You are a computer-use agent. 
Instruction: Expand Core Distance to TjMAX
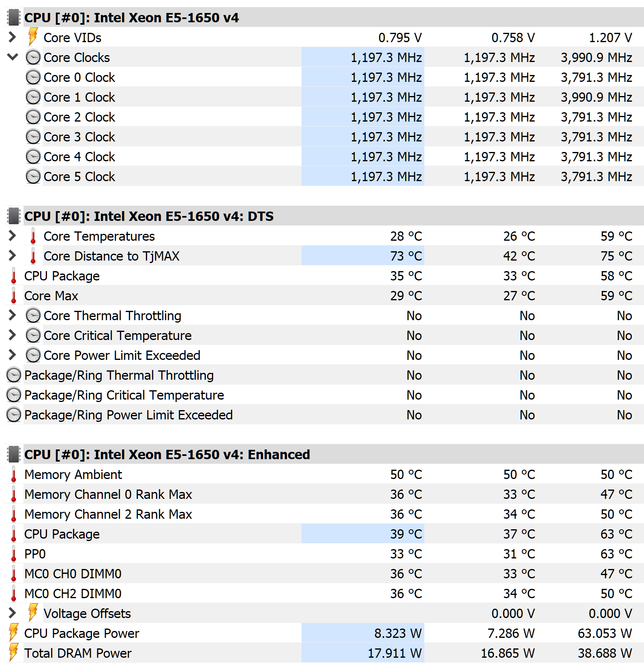coord(12,256)
